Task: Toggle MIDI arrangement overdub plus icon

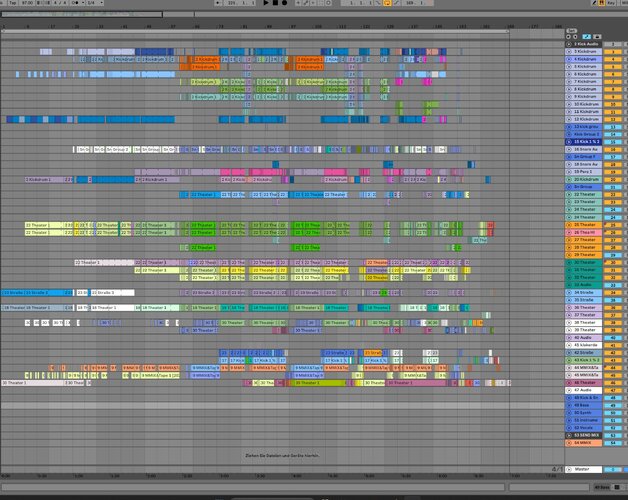Action: click(x=298, y=3)
